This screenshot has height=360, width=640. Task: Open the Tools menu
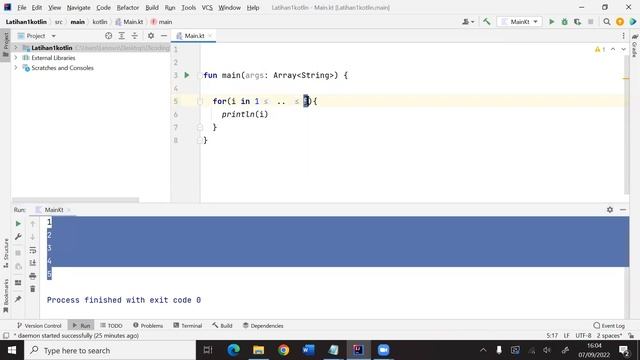click(188, 7)
